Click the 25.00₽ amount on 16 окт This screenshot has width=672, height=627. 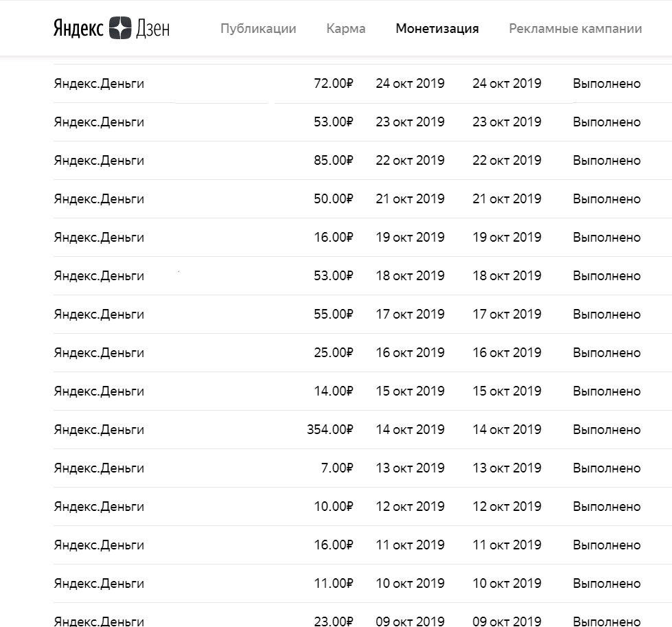coord(334,352)
